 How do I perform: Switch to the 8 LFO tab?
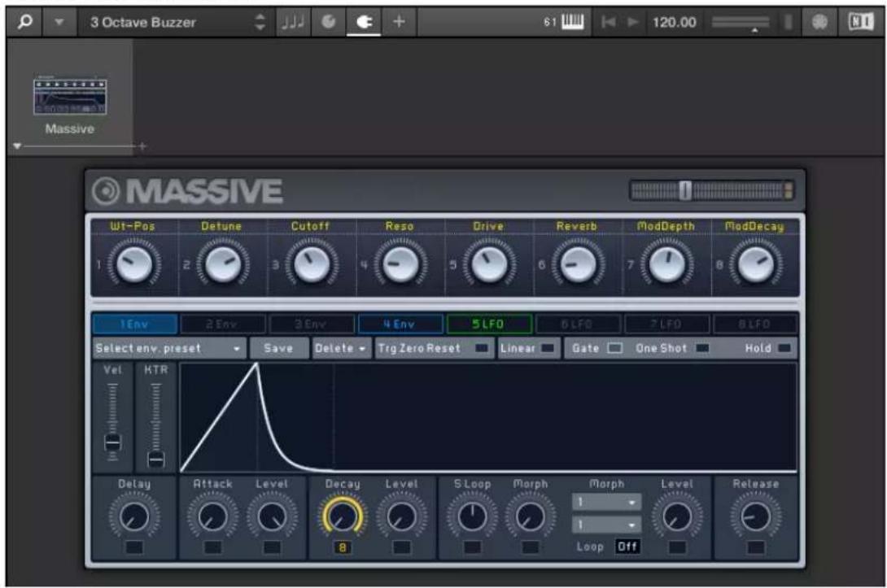click(x=755, y=324)
